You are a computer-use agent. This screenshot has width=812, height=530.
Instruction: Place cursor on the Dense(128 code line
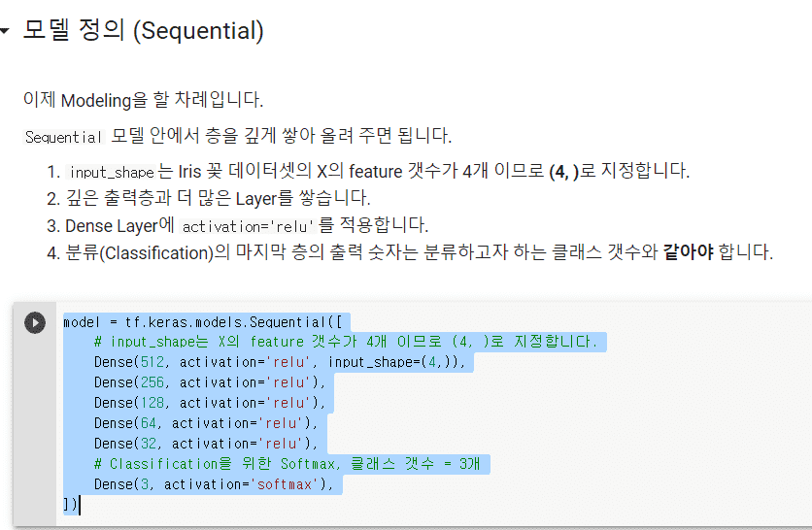[209, 403]
